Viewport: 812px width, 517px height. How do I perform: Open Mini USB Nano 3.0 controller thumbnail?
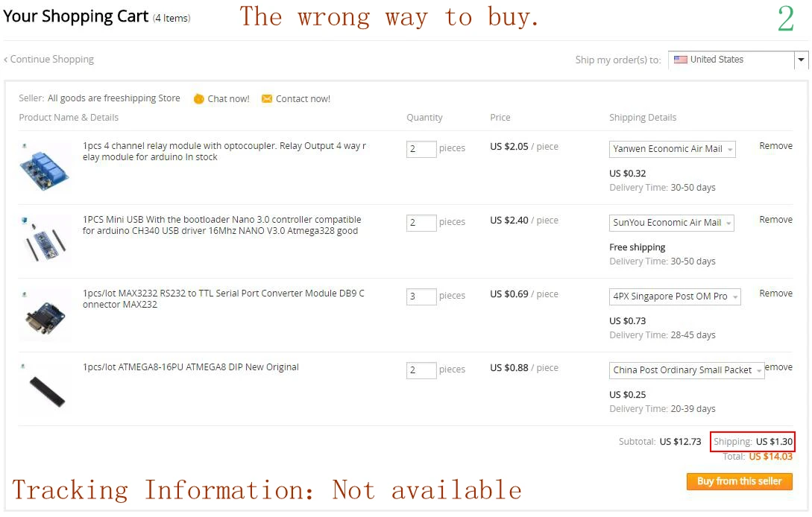[x=45, y=241]
